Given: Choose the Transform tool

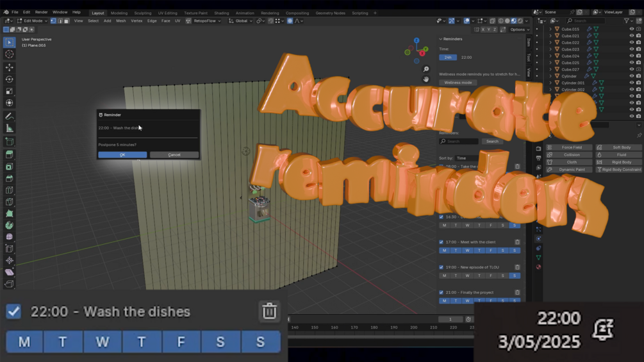Looking at the screenshot, I should click(10, 103).
